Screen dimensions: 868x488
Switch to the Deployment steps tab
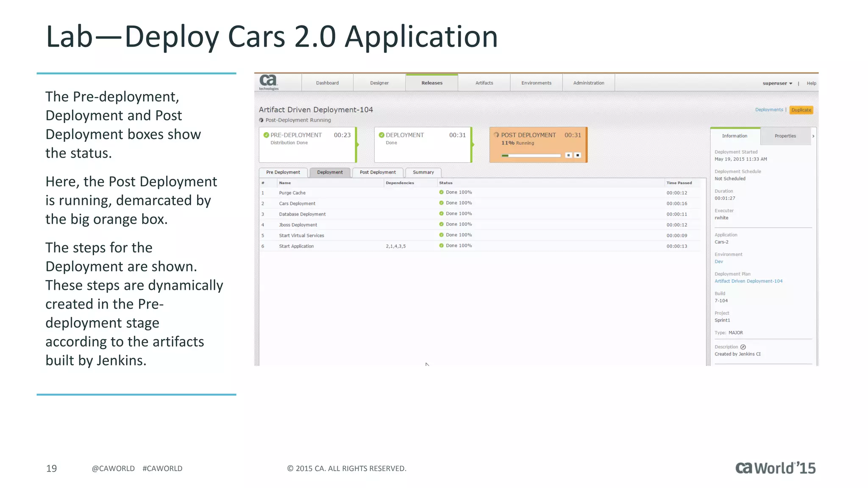(x=330, y=172)
